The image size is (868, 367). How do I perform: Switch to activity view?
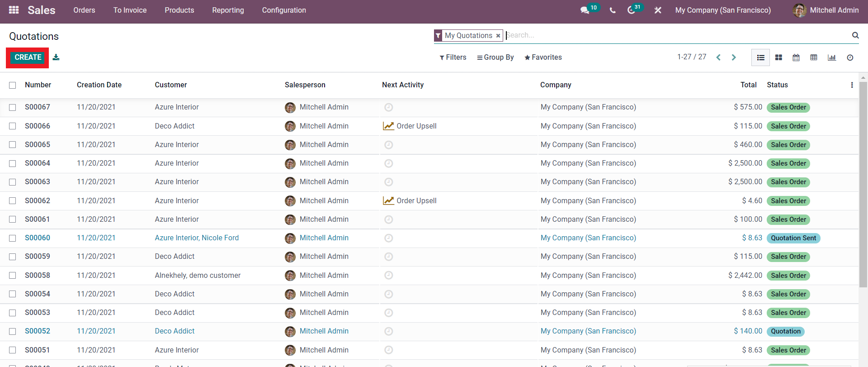tap(850, 57)
